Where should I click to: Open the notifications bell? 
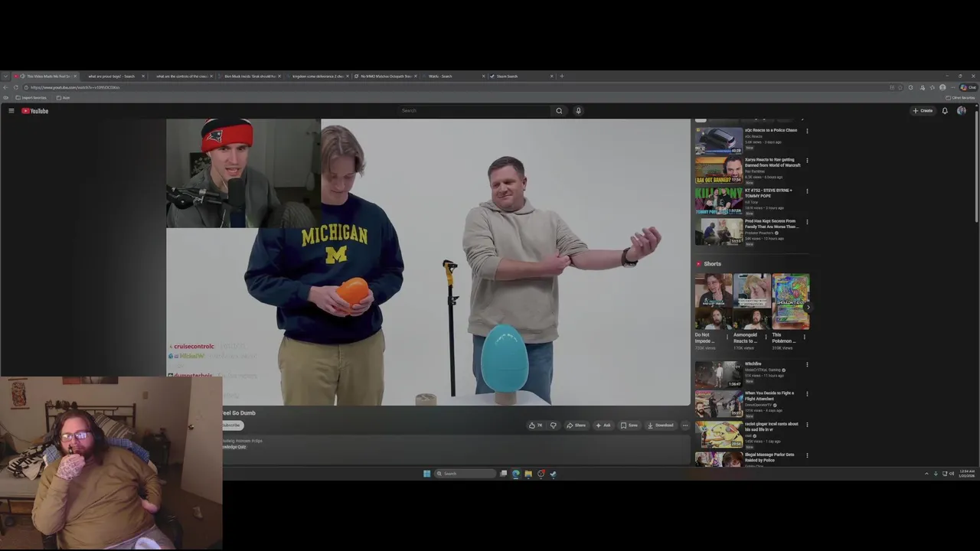tap(945, 111)
